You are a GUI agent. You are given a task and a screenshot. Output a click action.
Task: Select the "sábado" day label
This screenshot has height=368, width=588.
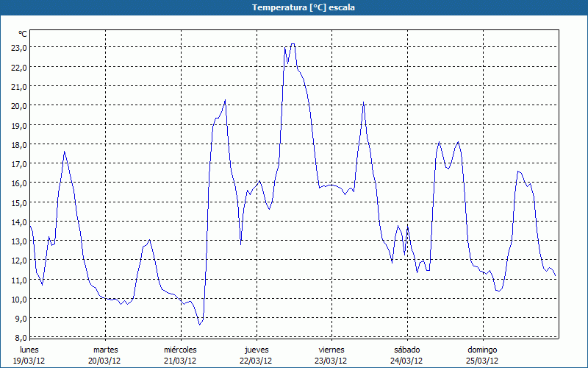pyautogui.click(x=406, y=350)
